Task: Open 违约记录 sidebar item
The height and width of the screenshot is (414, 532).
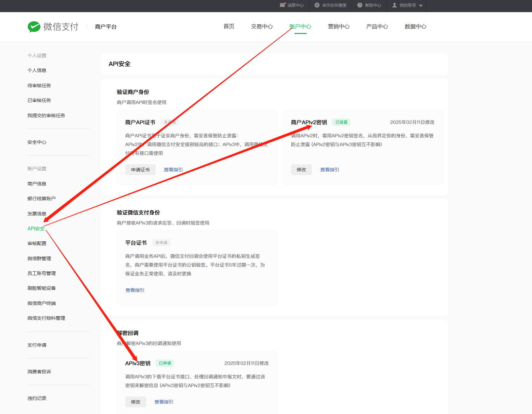Action: 37,398
